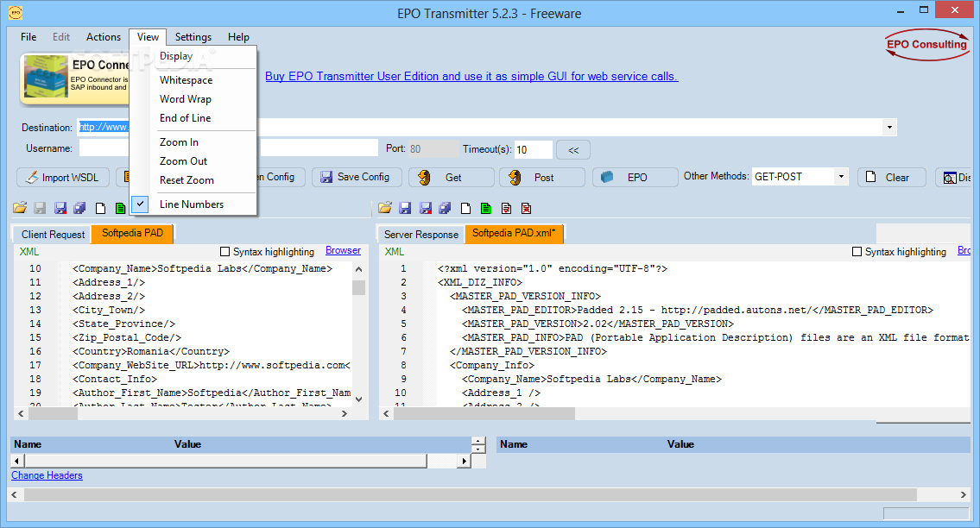Click the blank page icon on Clear button
The height and width of the screenshot is (528, 980).
[870, 177]
